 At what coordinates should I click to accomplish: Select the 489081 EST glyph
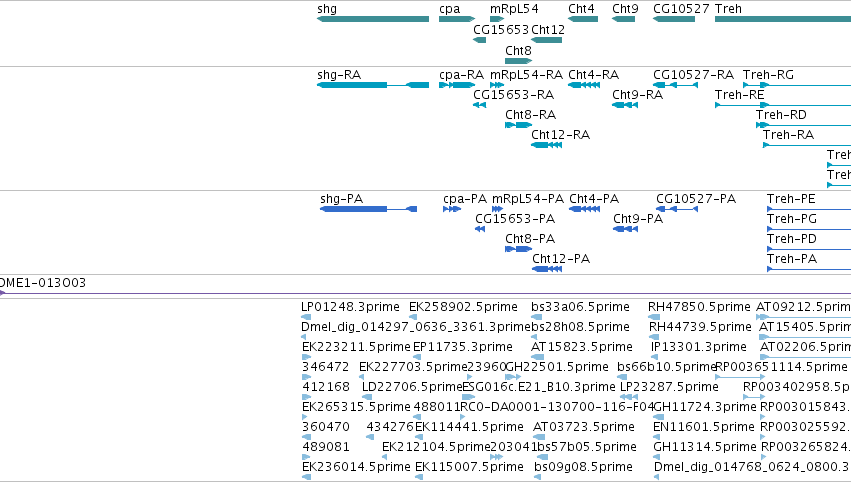306,456
